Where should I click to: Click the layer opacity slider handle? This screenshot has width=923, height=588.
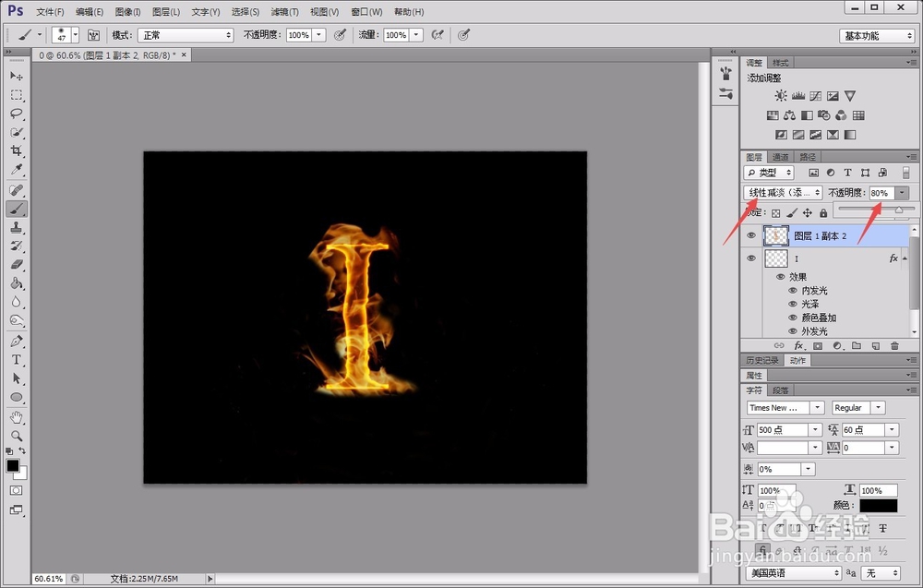pos(899,209)
